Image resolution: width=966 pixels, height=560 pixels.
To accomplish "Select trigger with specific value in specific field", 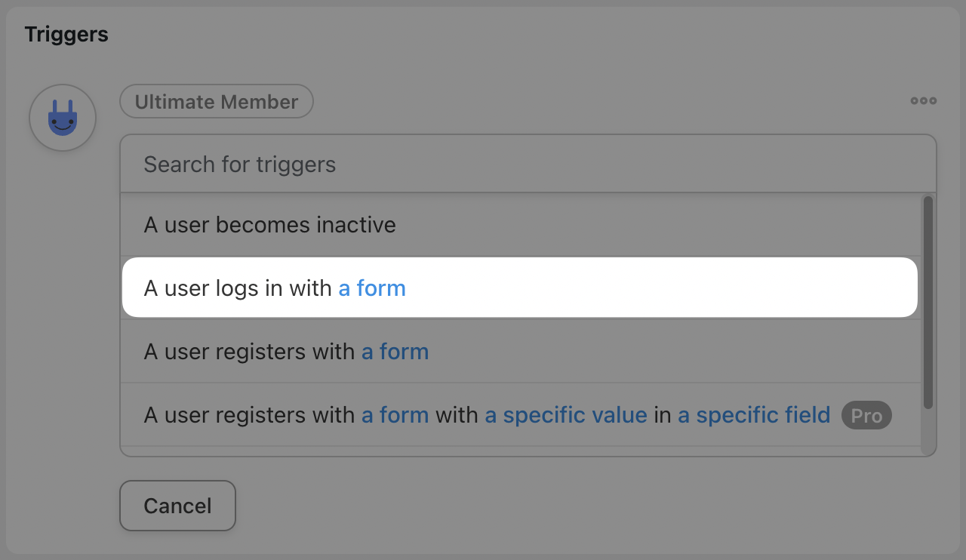I will pos(521,415).
